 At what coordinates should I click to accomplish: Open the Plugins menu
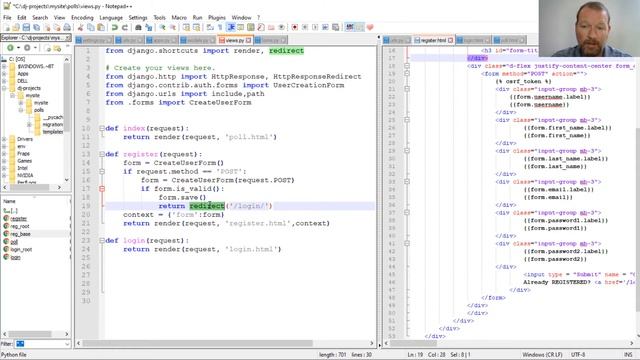point(217,18)
